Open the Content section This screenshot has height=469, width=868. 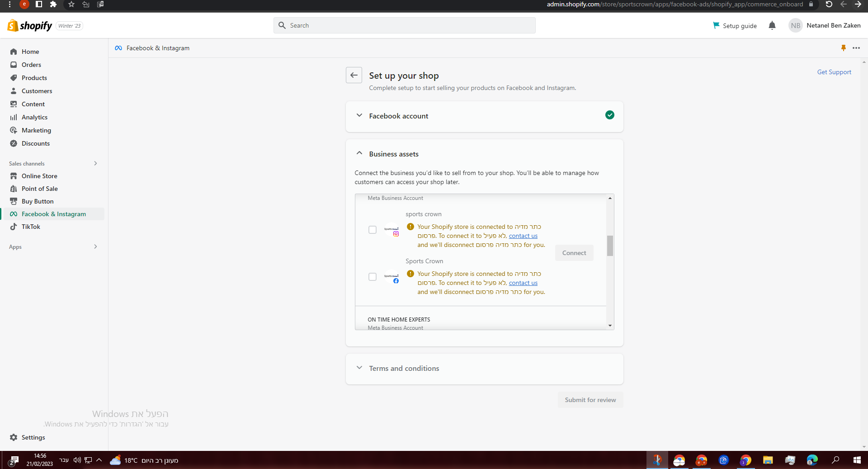(33, 104)
